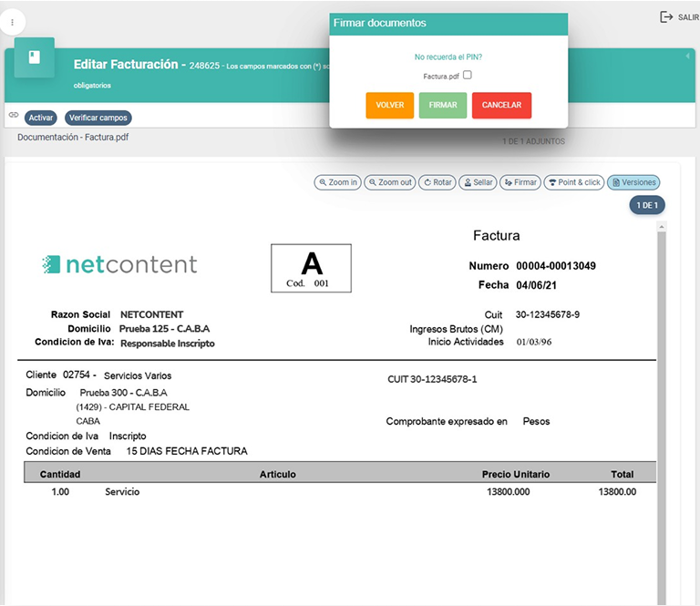Open the Versiones panel
This screenshot has height=606, width=700.
(x=633, y=182)
